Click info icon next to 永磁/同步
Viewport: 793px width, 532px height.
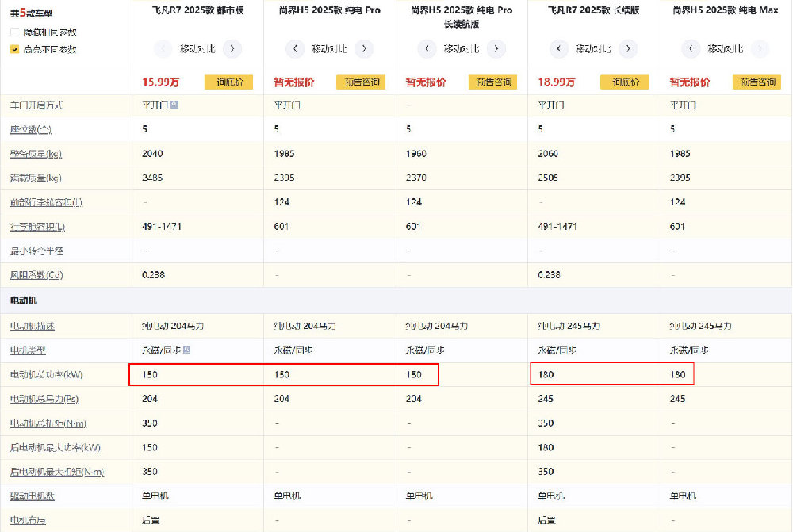pyautogui.click(x=187, y=350)
